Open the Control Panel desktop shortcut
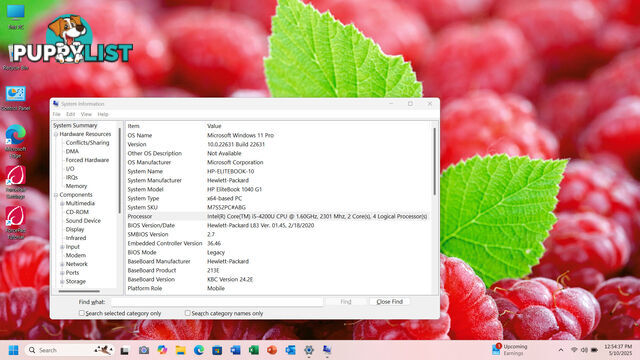Image resolution: width=640 pixels, height=360 pixels. click(x=16, y=98)
